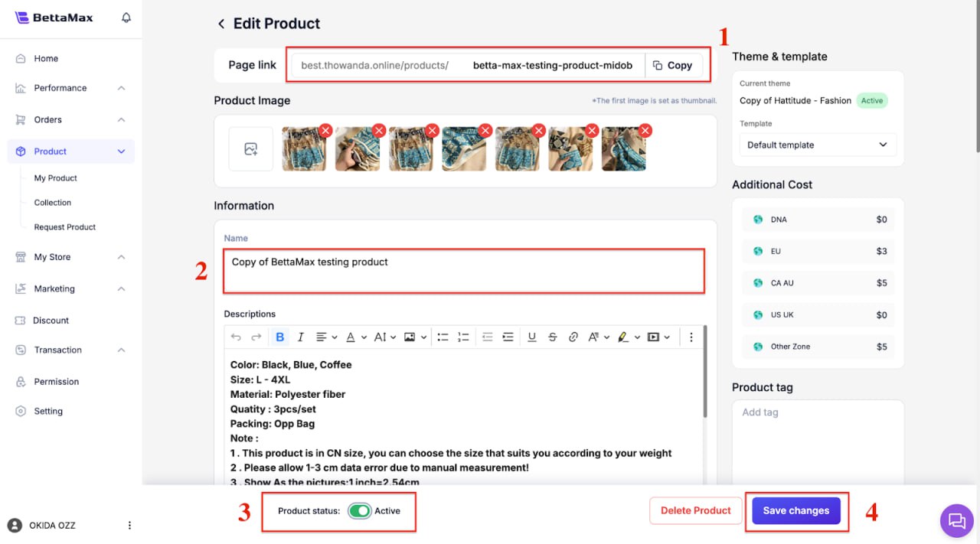Screen dimensions: 980x544
Task: Click the add product image icon
Action: (x=251, y=149)
